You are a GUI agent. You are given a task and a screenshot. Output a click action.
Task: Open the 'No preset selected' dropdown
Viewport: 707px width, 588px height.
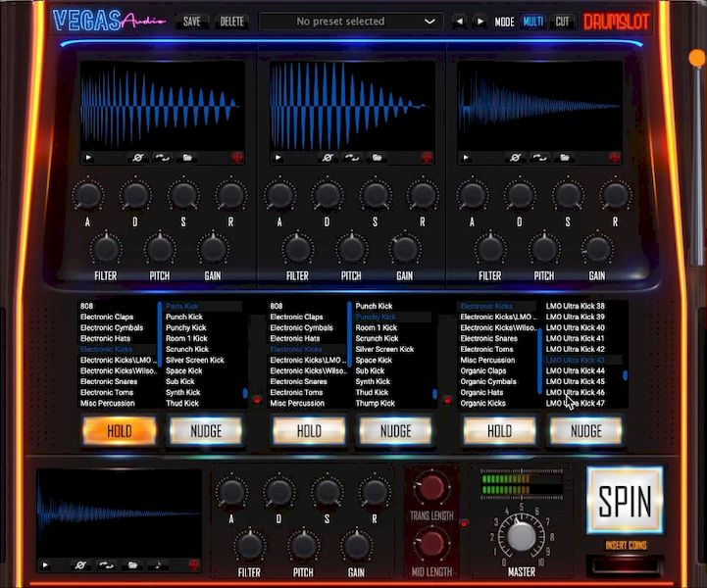[x=350, y=22]
